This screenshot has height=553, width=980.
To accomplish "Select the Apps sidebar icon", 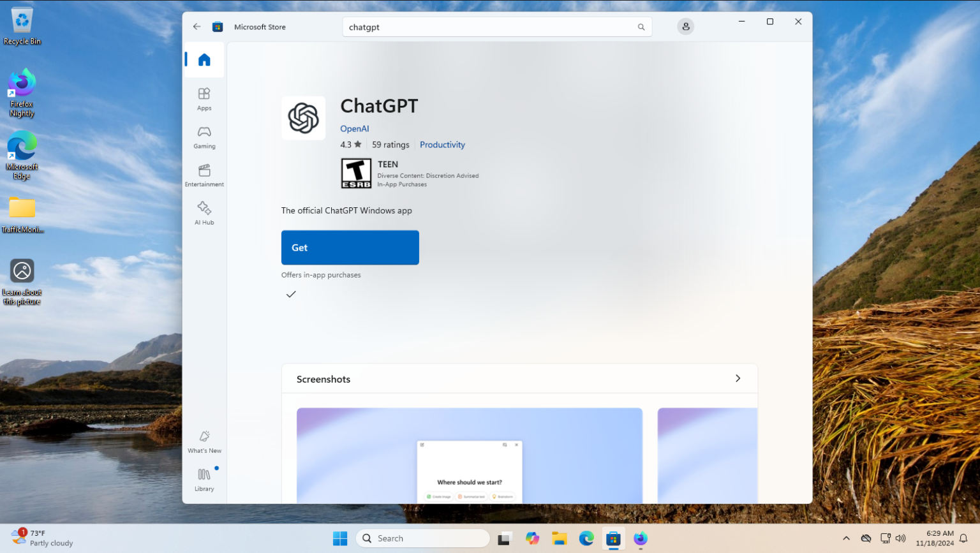I will click(204, 99).
